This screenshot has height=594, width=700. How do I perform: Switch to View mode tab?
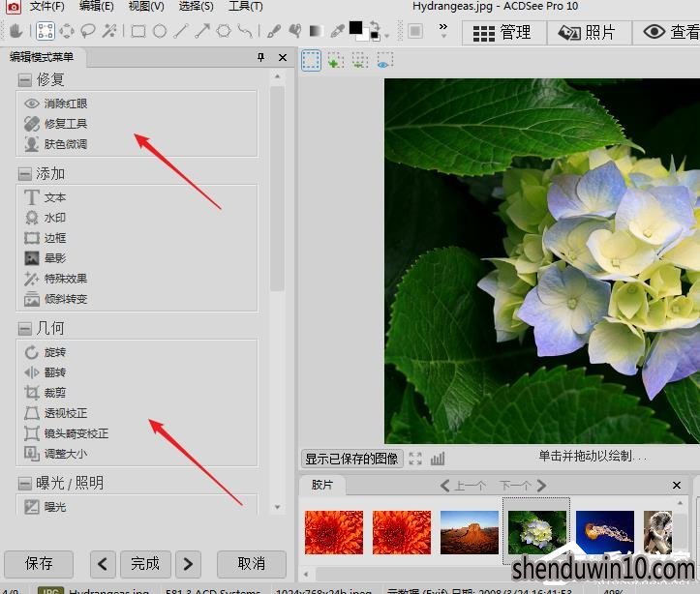667,33
